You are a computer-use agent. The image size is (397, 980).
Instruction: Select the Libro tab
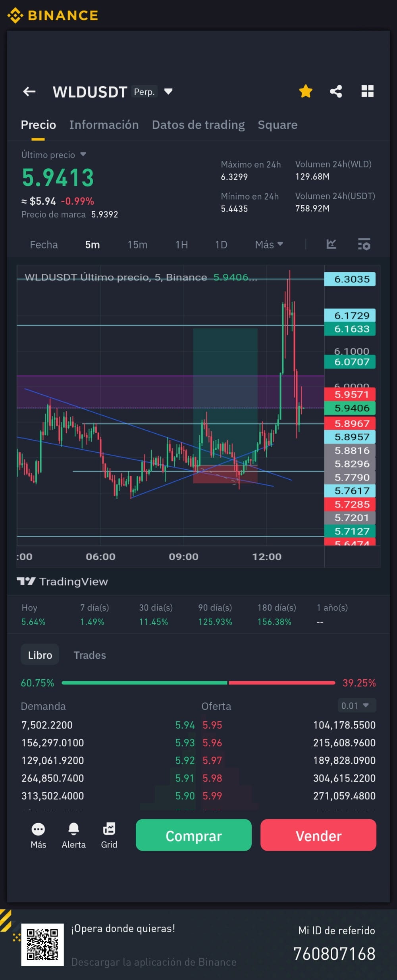[40, 655]
